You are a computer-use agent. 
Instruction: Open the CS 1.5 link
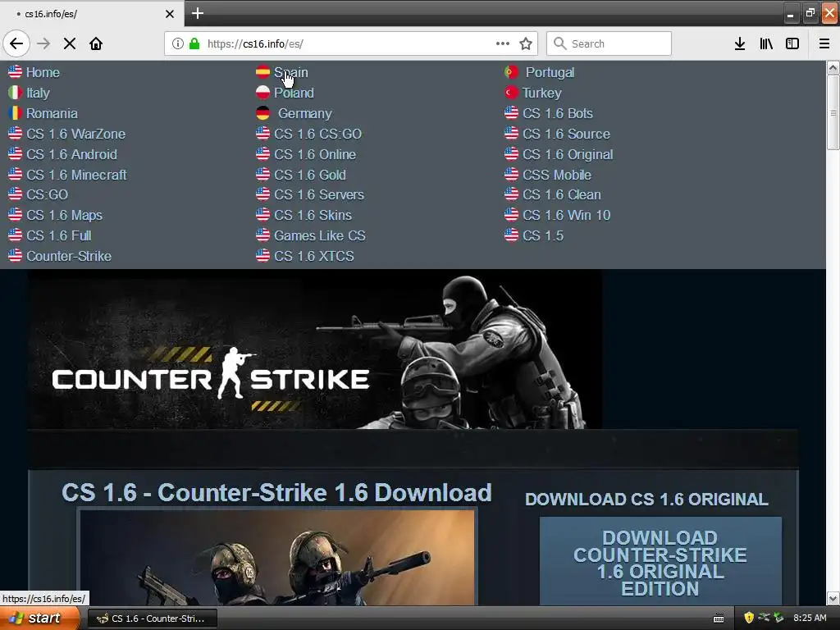click(543, 235)
